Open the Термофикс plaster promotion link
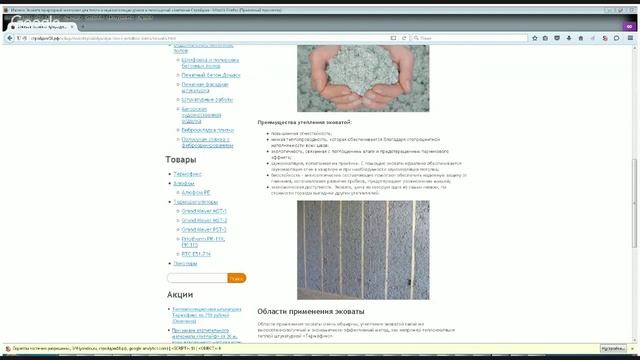The height and width of the screenshot is (360, 640). (x=206, y=315)
